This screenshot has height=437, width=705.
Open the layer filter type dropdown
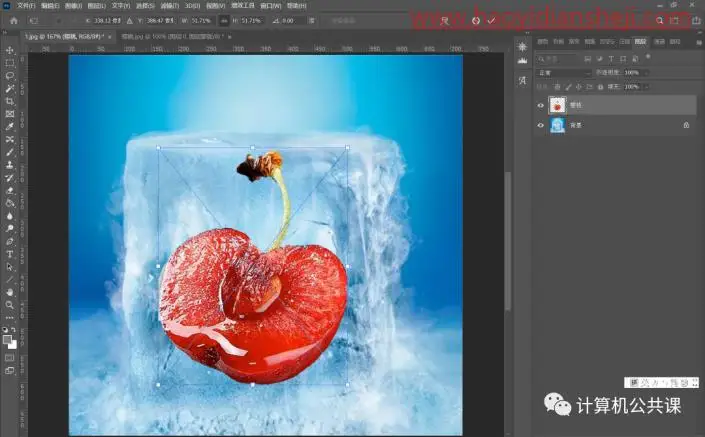point(557,59)
